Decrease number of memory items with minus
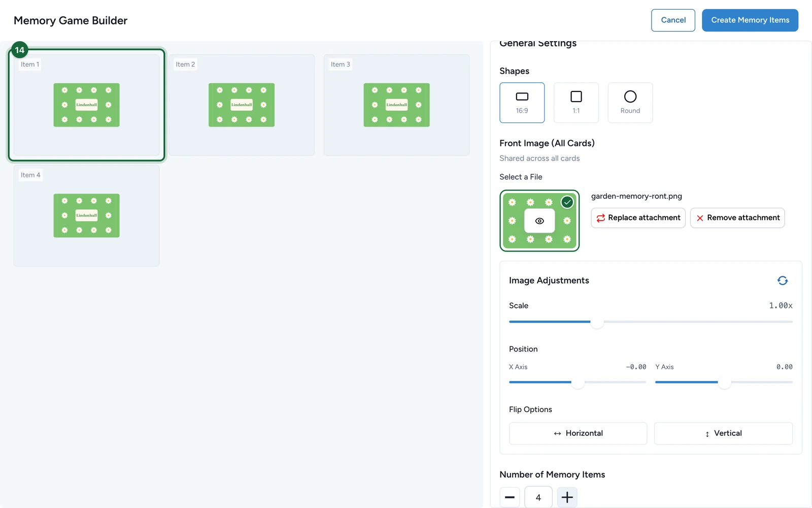812x508 pixels. click(510, 497)
